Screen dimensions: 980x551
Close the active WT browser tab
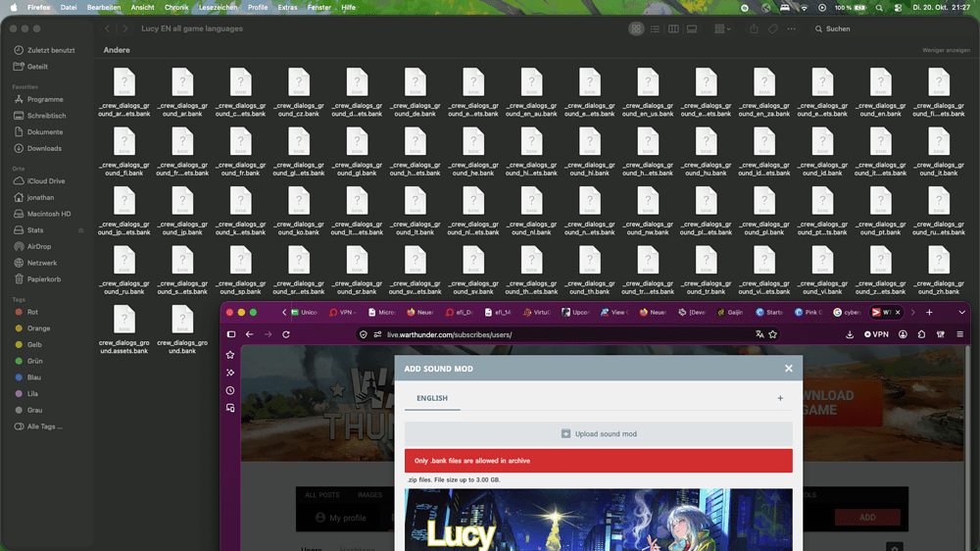pyautogui.click(x=898, y=312)
